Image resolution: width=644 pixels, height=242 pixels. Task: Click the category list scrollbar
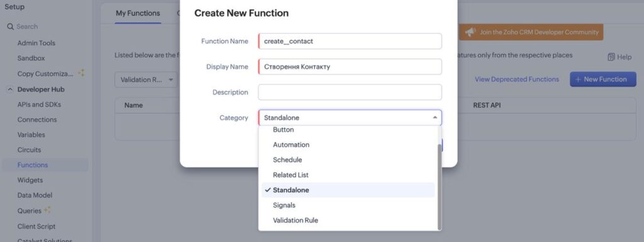click(440, 185)
